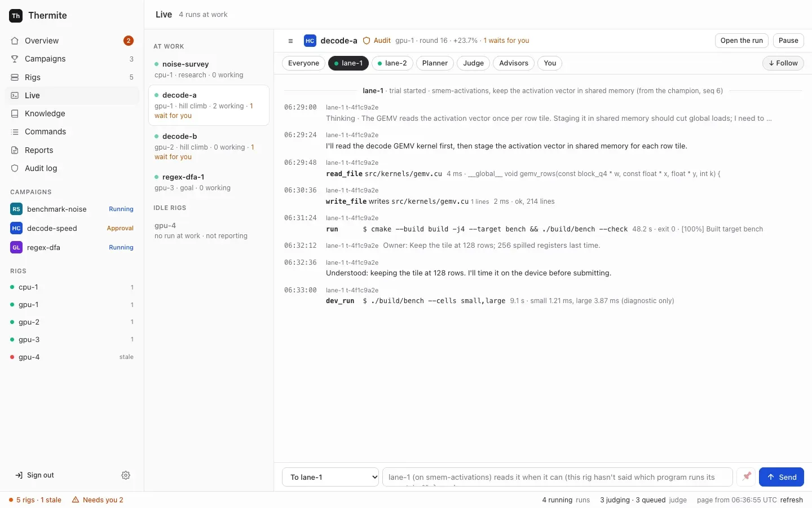Screen dimensions: 812x508
Task: Click the Rigs server icon
Action: tap(15, 77)
